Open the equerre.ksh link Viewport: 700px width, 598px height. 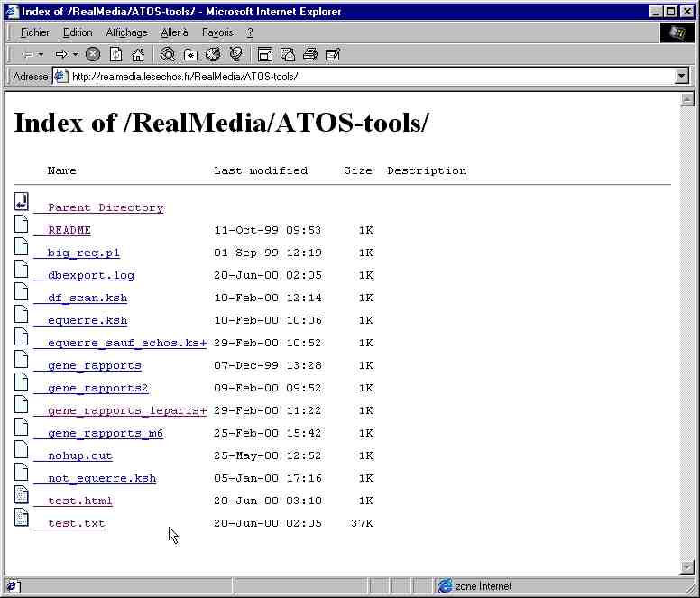point(87,320)
